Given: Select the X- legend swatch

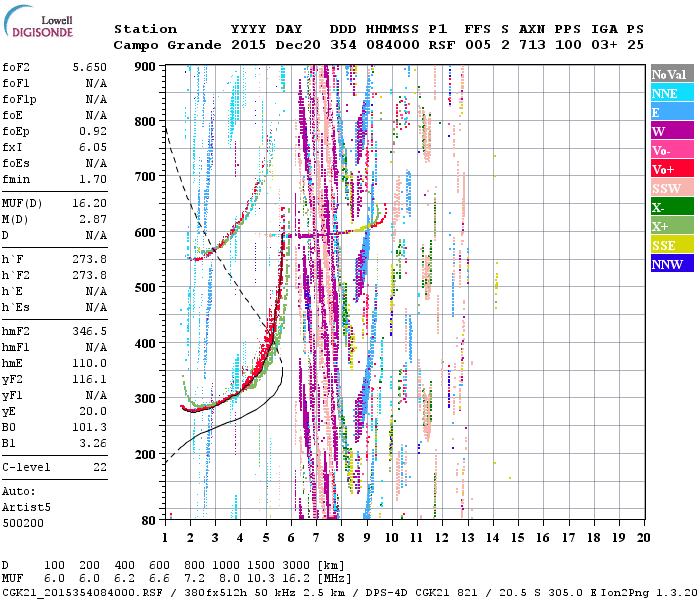Looking at the screenshot, I should click(x=672, y=207).
